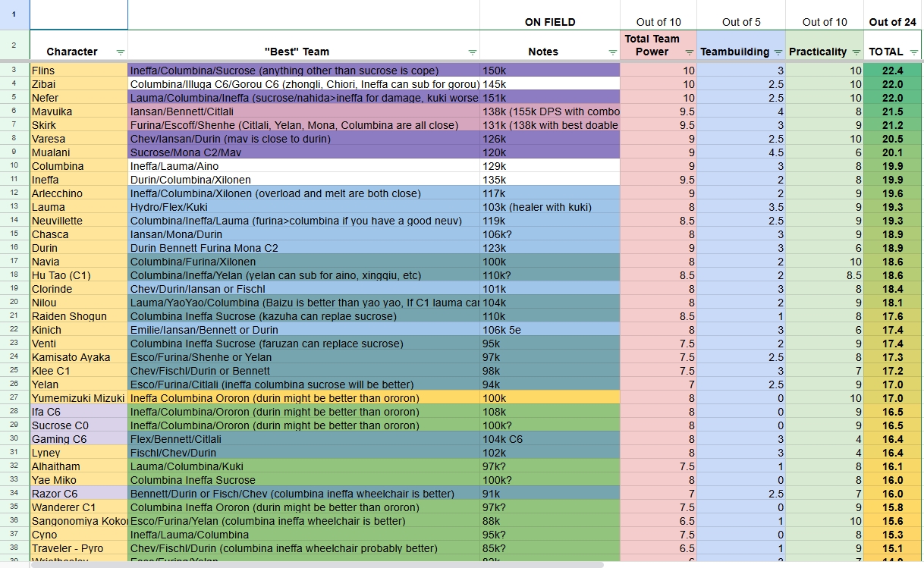The image size is (924, 568).
Task: Click the 21.5 total cell
Action: click(x=892, y=111)
